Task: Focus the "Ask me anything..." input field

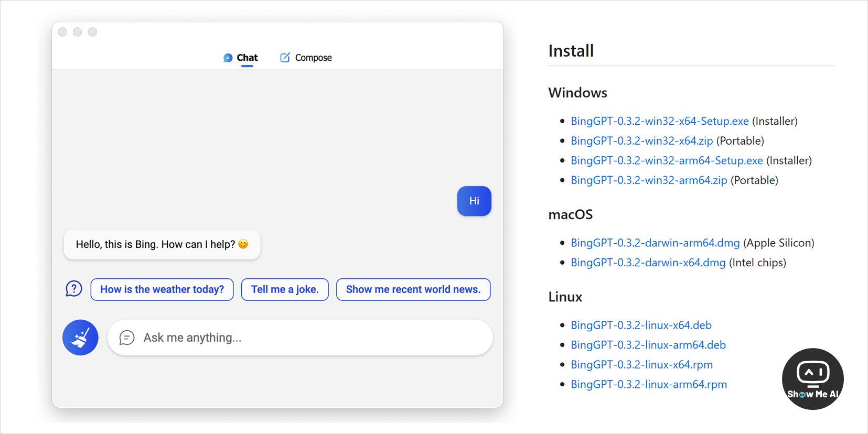Action: 309,338
